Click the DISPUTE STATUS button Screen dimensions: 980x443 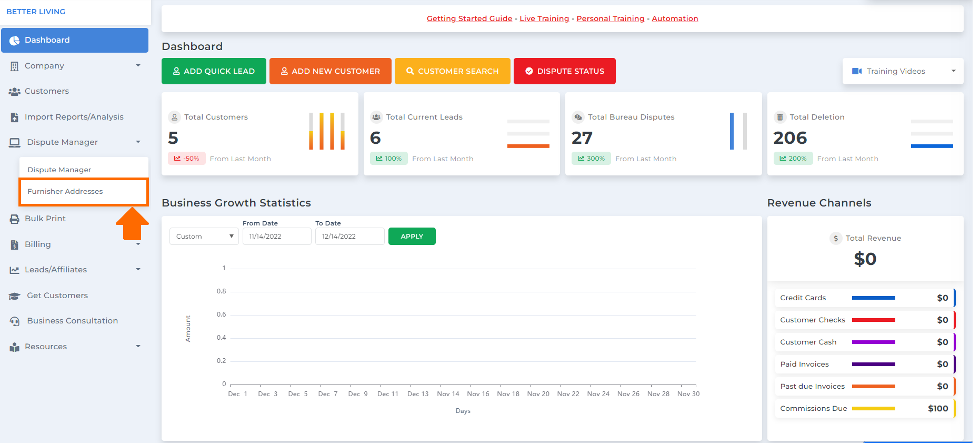[565, 71]
